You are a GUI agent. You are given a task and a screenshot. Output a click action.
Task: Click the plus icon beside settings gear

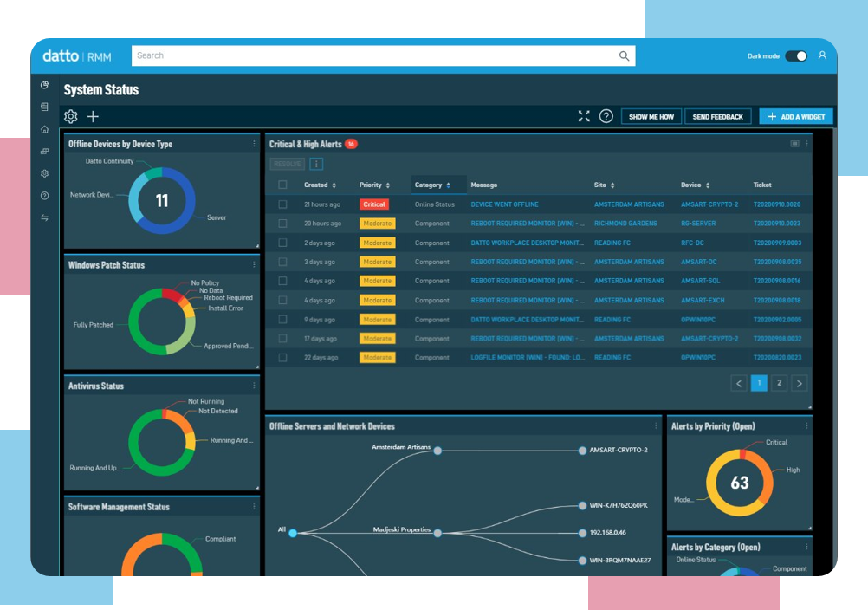pyautogui.click(x=94, y=116)
